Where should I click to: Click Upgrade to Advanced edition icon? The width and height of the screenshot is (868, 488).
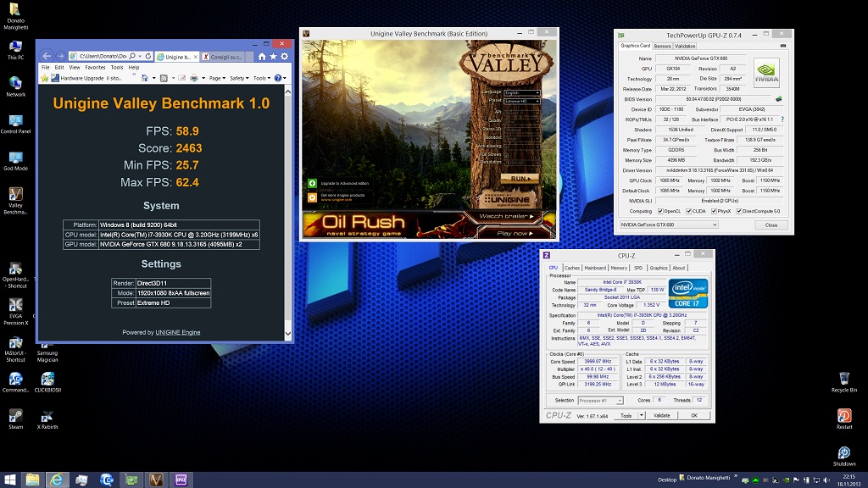click(312, 183)
